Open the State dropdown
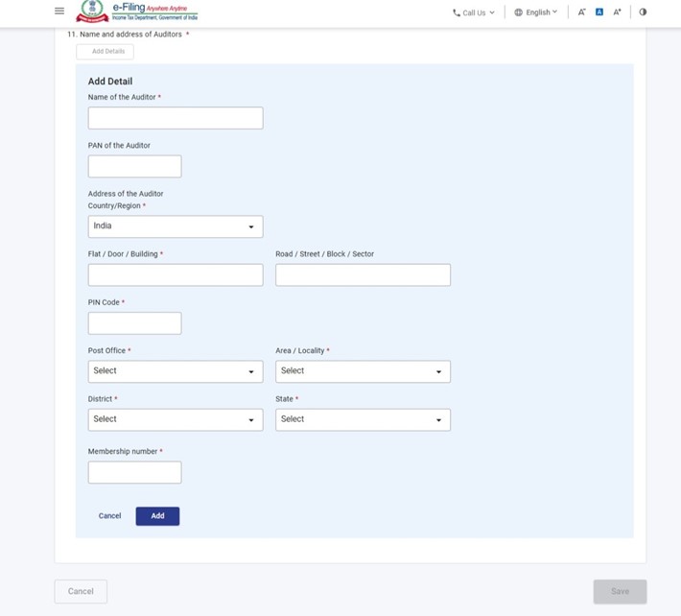The image size is (681, 616). [x=363, y=419]
